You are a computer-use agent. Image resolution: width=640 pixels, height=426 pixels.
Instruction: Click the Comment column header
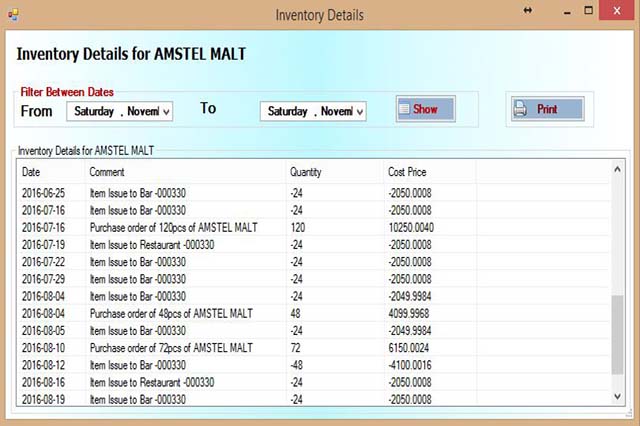(107, 172)
